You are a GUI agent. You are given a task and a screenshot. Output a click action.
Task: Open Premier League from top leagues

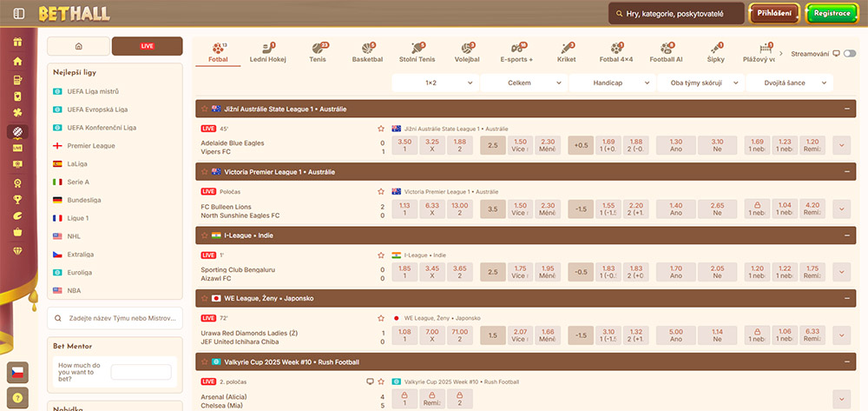pyautogui.click(x=91, y=146)
